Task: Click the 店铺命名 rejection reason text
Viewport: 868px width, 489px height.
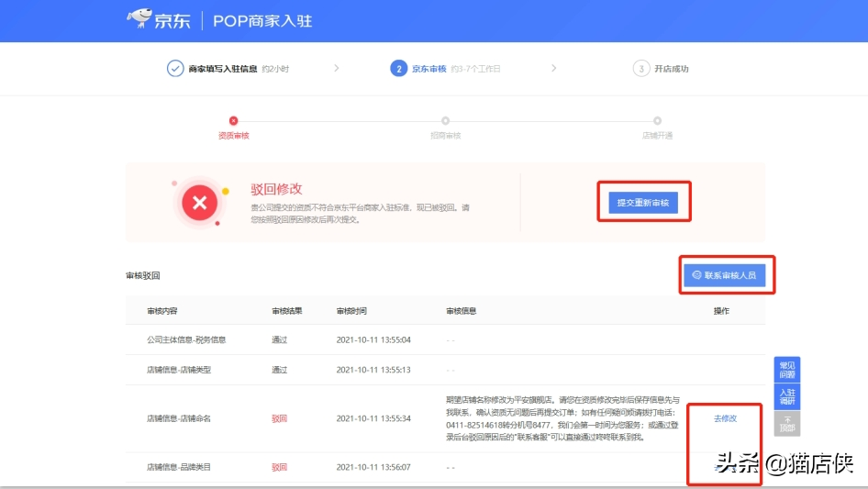Action: (x=563, y=418)
